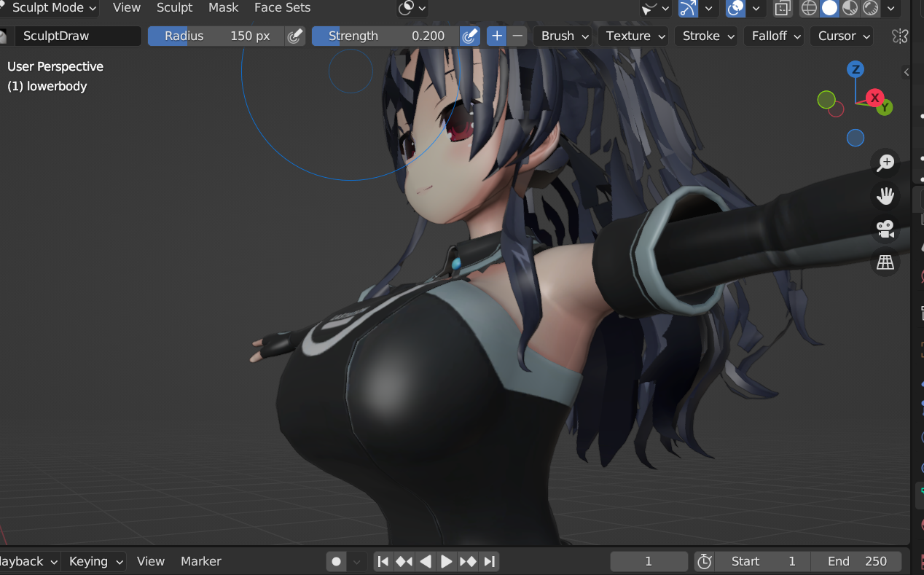
Task: Click the current frame field
Action: [649, 561]
